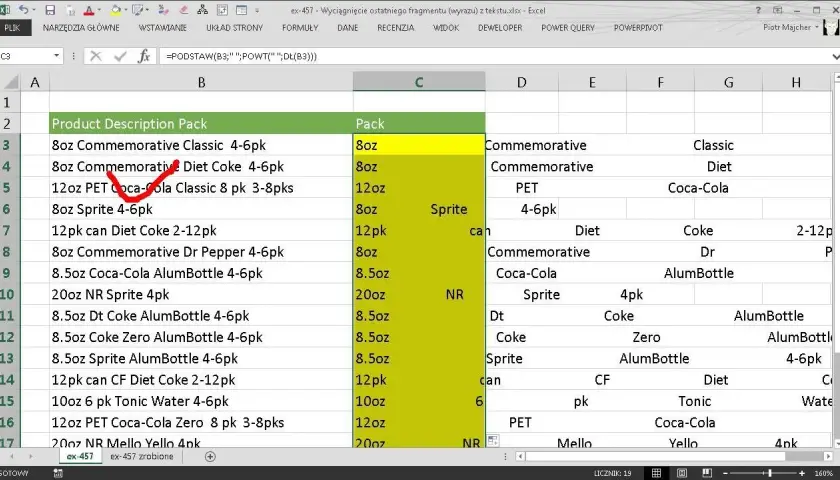
Task: Open the PLIK file menu
Action: tap(12, 28)
